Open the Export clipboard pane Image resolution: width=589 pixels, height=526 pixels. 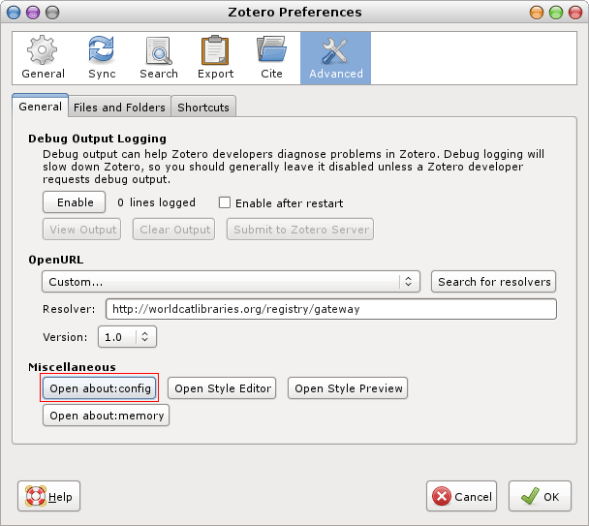pyautogui.click(x=215, y=58)
